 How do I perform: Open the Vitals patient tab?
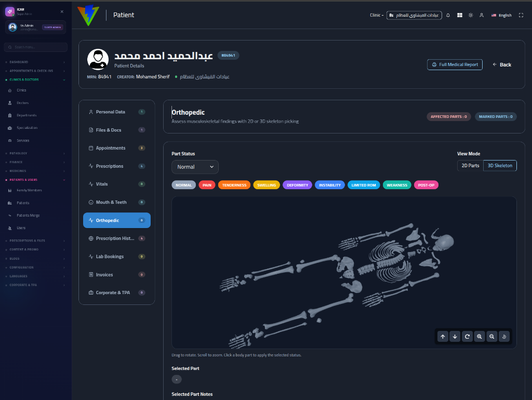point(117,184)
